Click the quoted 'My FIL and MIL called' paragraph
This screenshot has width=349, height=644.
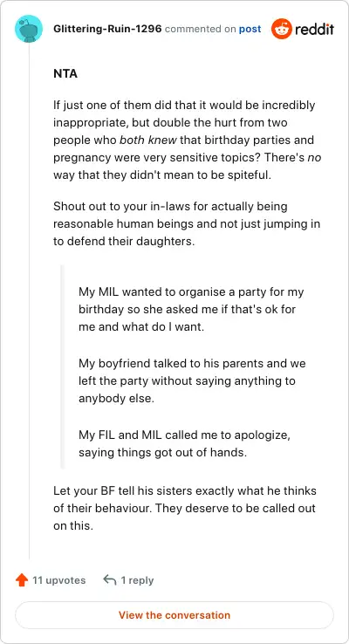185,443
